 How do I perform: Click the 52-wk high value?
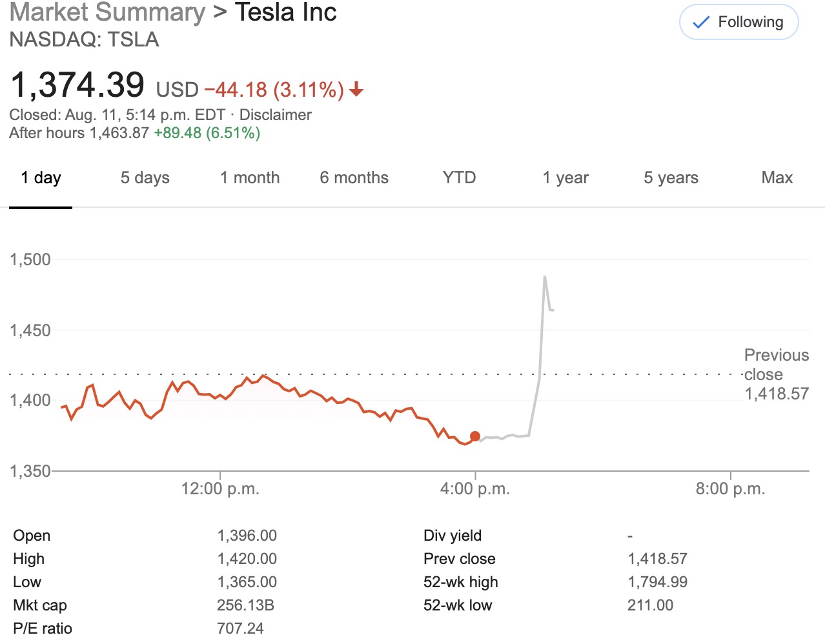click(658, 581)
